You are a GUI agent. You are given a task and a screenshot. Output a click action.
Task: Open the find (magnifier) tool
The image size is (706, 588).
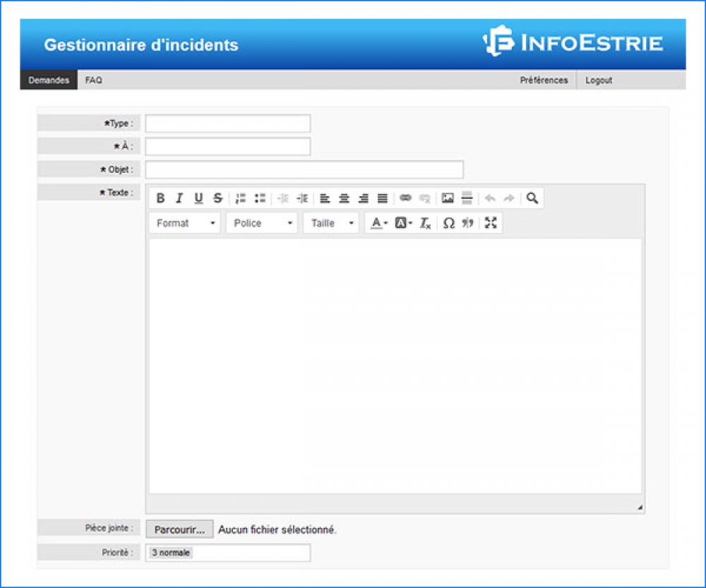[532, 198]
